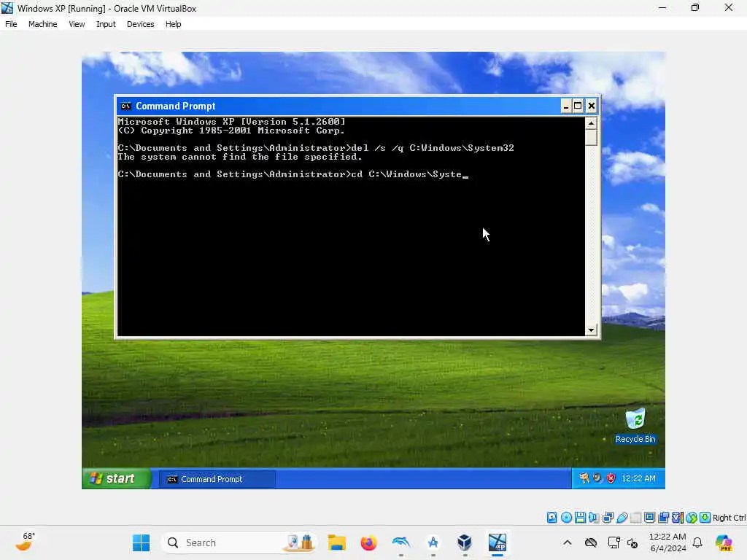Click the XP red security shield icon
The width and height of the screenshot is (747, 560).
tap(611, 478)
